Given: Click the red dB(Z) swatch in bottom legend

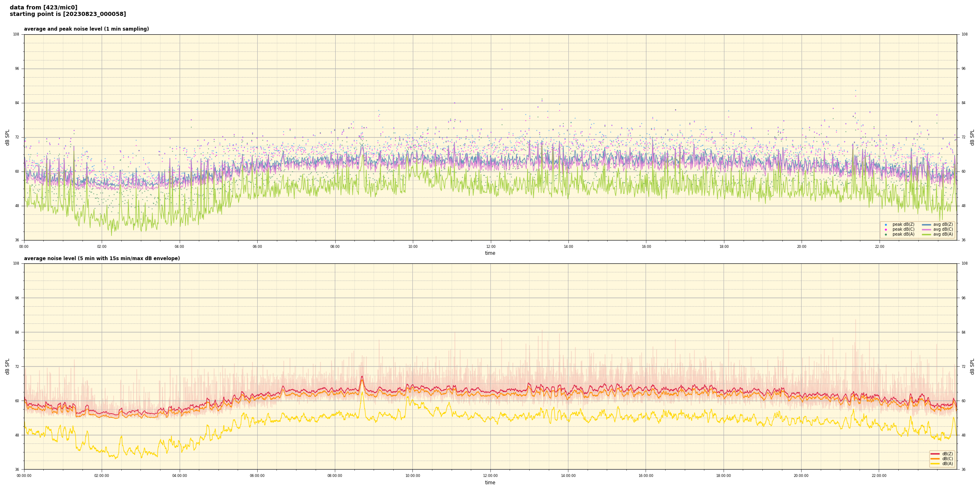Looking at the screenshot, I should click(x=935, y=454).
